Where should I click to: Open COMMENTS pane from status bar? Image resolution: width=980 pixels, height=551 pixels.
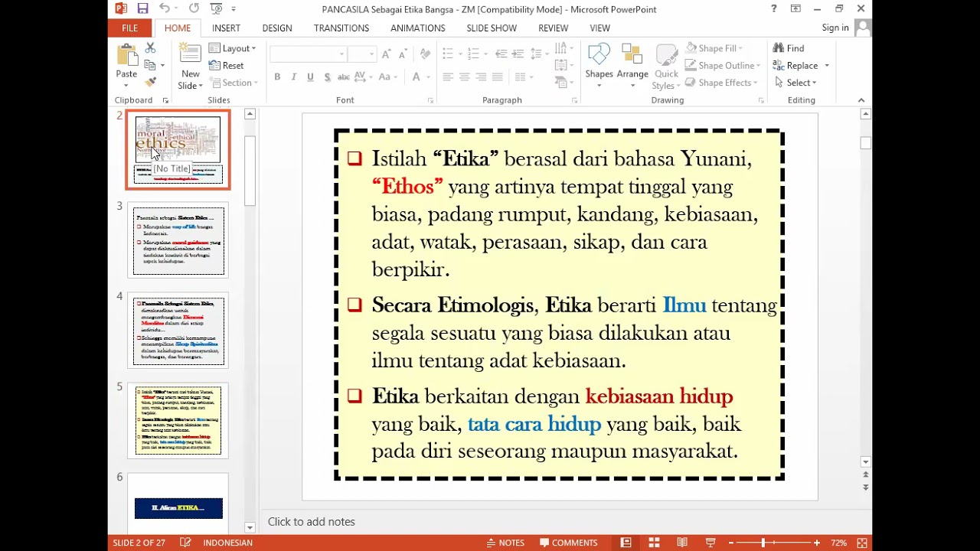[x=569, y=543]
